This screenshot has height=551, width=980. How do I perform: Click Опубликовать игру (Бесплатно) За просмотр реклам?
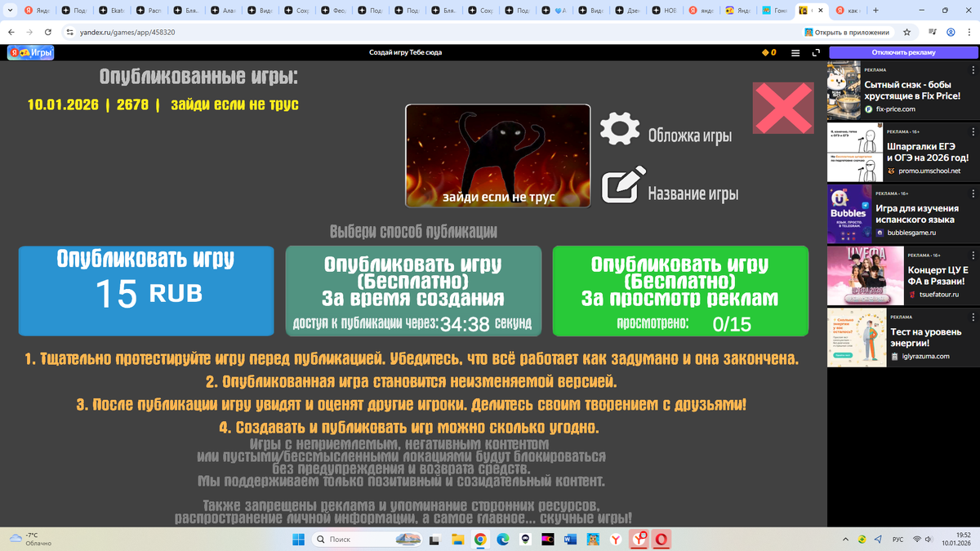[680, 291]
